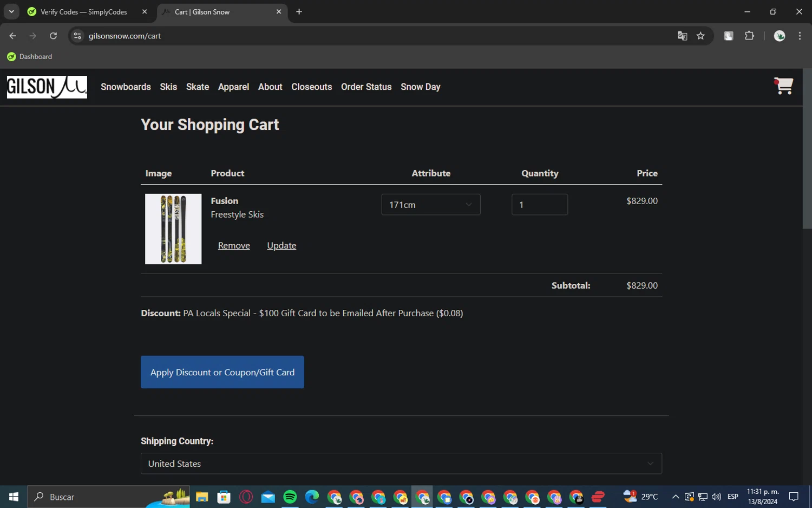Click the Fusion skis thumbnail image
Screen dimensions: 812x508
pyautogui.click(x=173, y=229)
